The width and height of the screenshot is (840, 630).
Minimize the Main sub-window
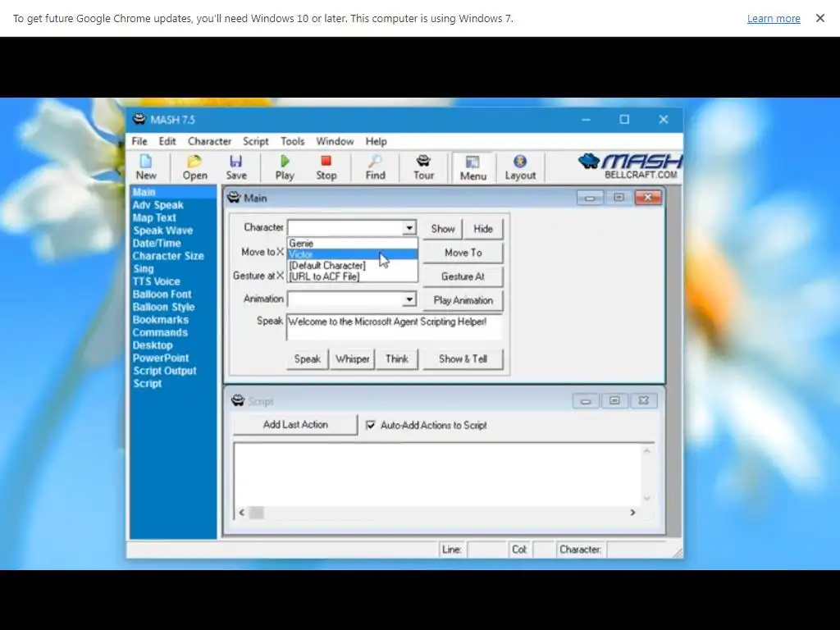(x=590, y=198)
